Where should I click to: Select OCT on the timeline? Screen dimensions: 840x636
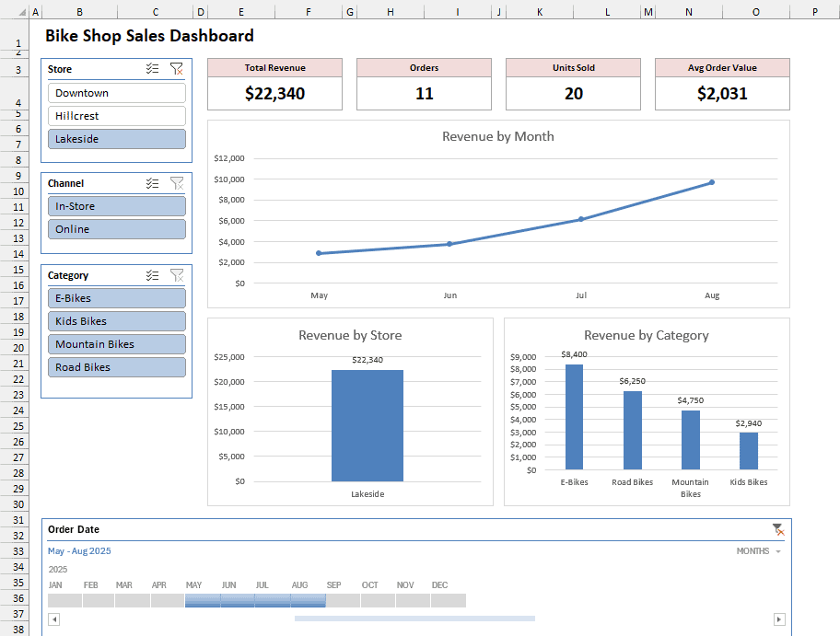point(378,600)
